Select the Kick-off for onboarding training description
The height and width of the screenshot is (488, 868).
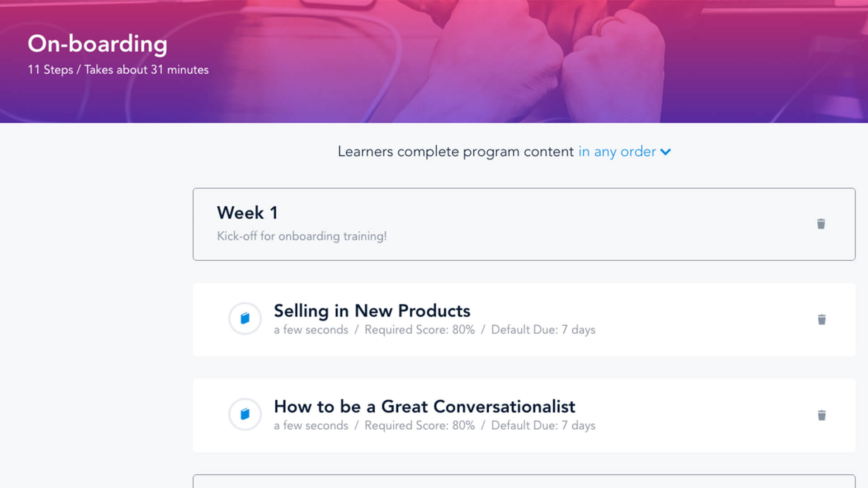302,236
